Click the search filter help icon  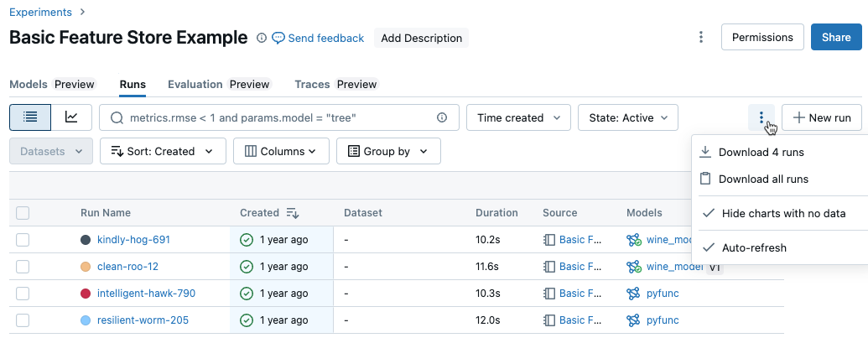coord(442,118)
